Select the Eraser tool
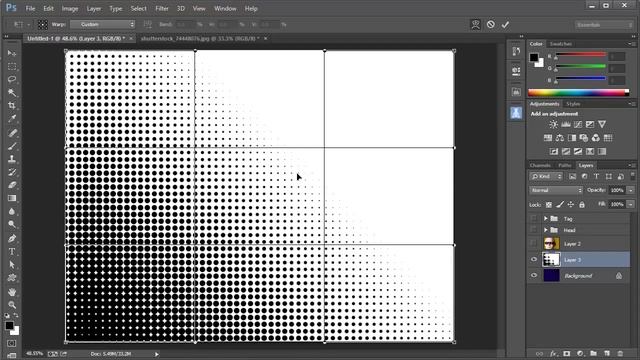This screenshot has width=640, height=360. pos(12,185)
